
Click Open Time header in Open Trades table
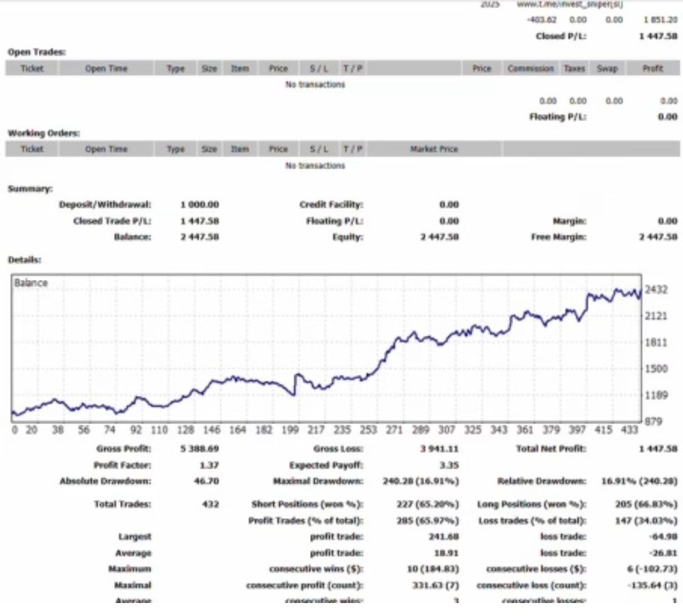[x=107, y=68]
